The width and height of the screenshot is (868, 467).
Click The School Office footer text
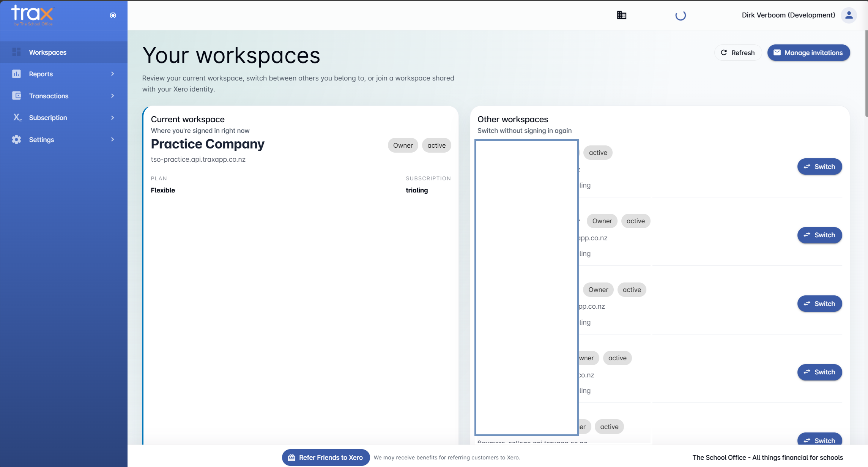[767, 458]
